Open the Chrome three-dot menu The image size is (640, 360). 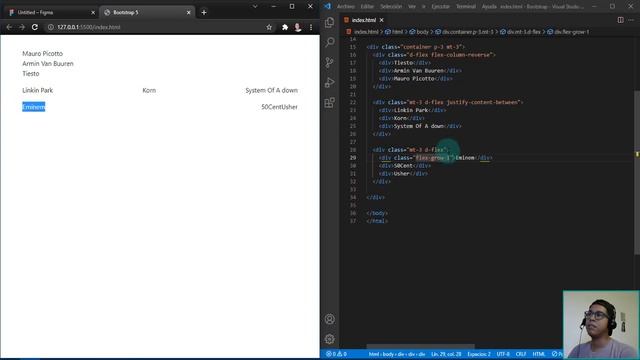click(x=311, y=27)
